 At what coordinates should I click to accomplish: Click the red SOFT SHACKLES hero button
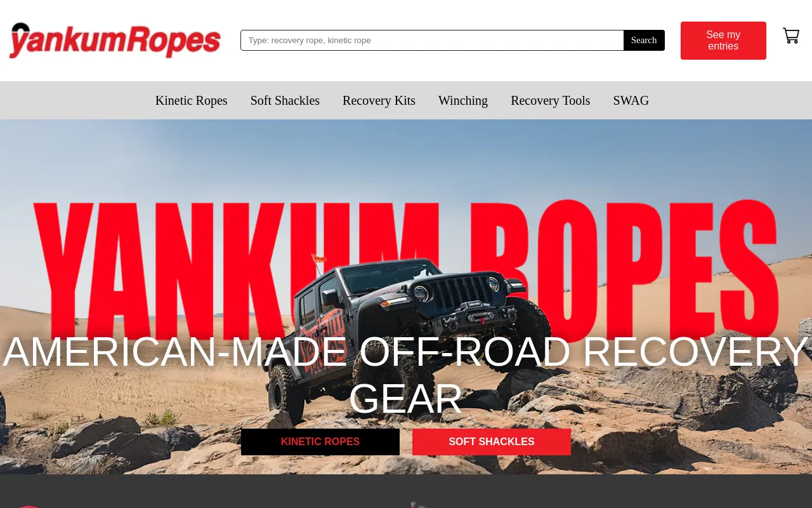coord(492,442)
